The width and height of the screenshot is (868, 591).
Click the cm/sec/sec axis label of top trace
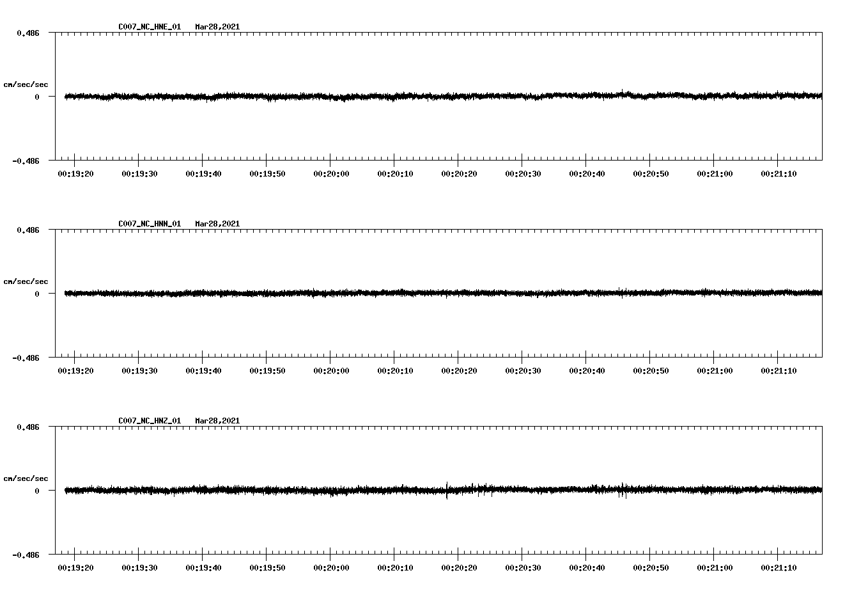pos(26,84)
